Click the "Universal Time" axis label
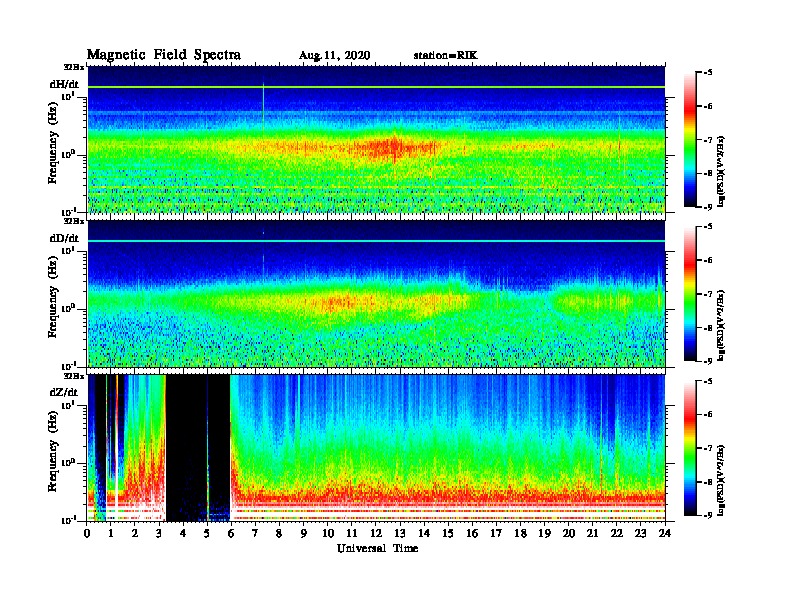 [x=377, y=548]
